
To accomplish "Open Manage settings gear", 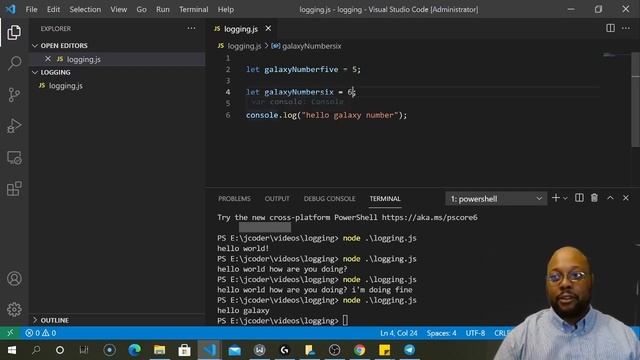I will (14, 309).
